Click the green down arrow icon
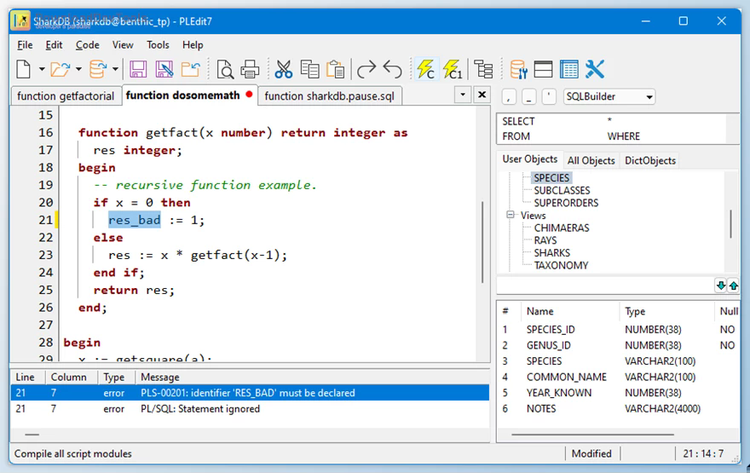 (x=720, y=286)
